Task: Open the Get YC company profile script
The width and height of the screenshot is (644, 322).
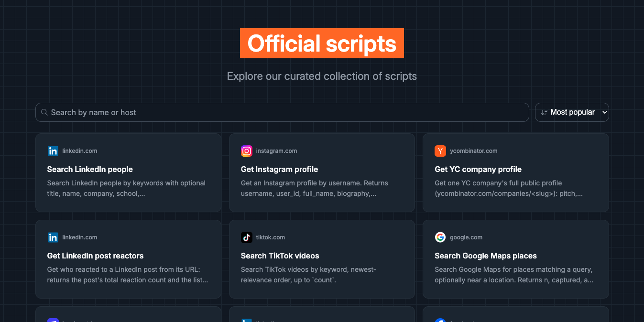Action: [516, 172]
